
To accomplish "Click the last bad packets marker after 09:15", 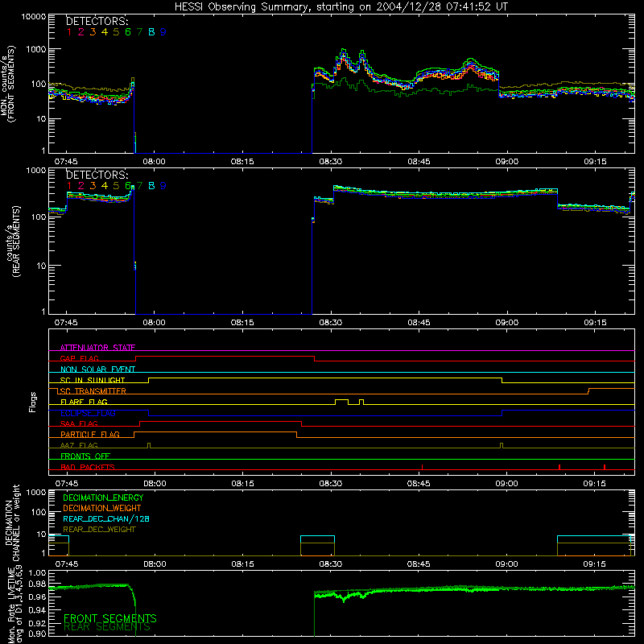I will point(605,467).
